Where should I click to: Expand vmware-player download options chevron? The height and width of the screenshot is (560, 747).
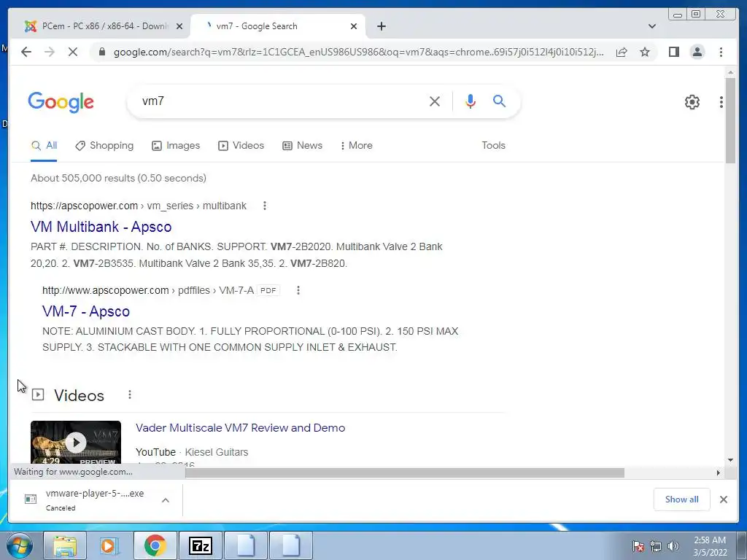pyautogui.click(x=166, y=500)
